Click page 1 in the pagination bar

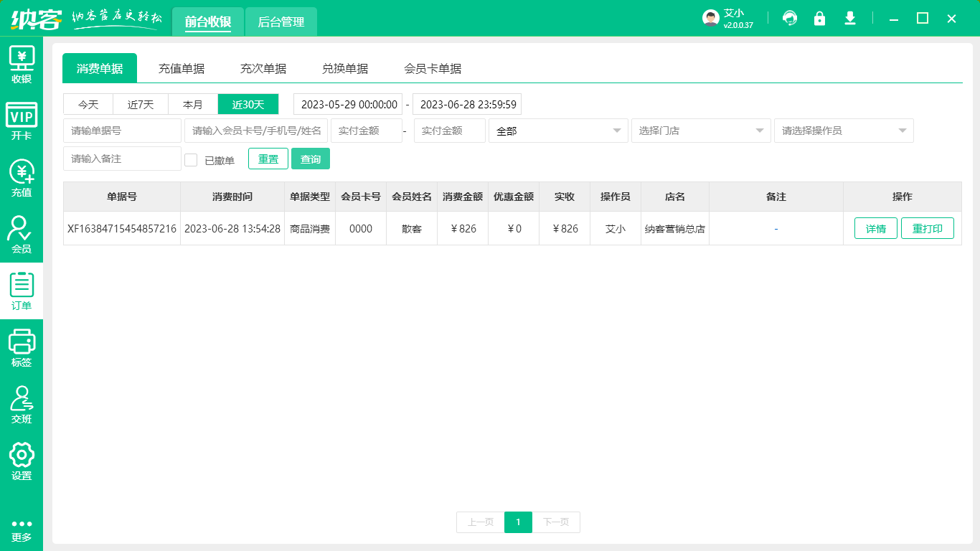tap(518, 522)
